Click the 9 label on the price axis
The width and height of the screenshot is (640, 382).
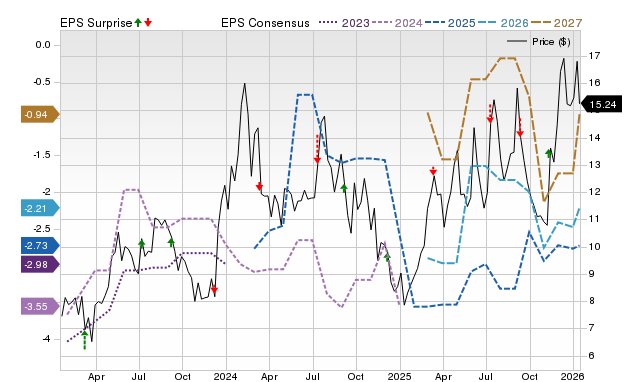pyautogui.click(x=591, y=274)
